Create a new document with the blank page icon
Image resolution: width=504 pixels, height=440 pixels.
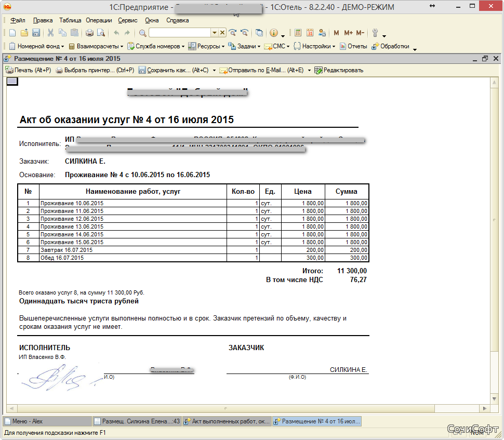[x=12, y=33]
